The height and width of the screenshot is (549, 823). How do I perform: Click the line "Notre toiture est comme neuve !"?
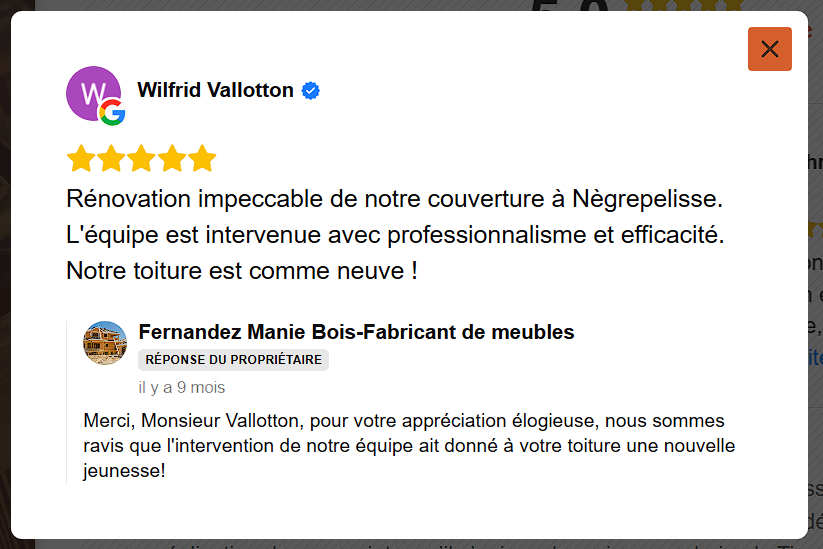tap(241, 270)
